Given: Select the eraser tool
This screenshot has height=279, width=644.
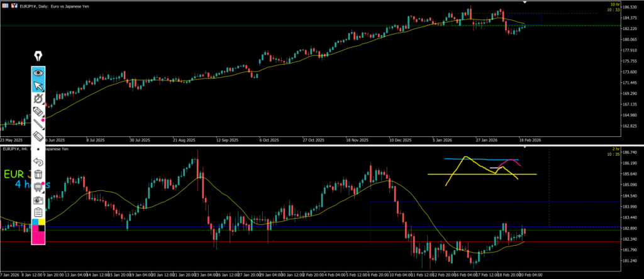Looking at the screenshot, I should 38,136.
